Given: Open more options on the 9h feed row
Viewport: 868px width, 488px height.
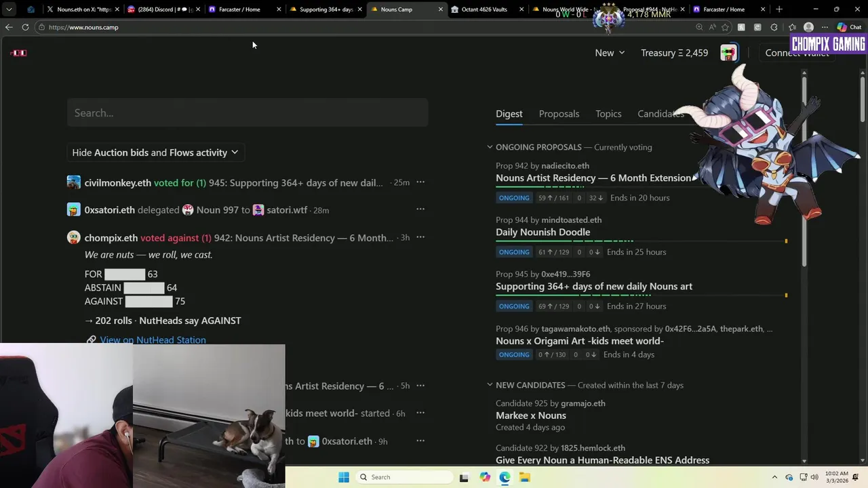Looking at the screenshot, I should (x=420, y=441).
